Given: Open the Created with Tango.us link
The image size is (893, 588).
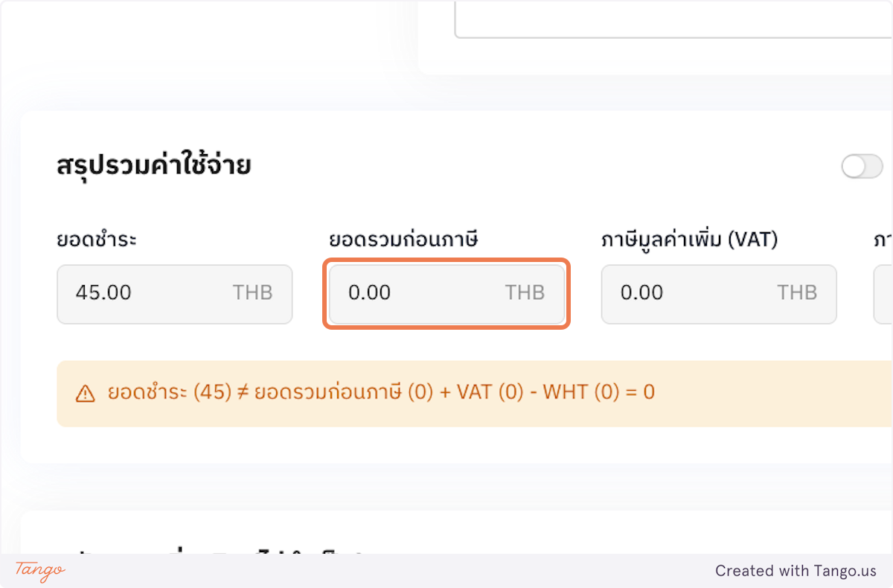Looking at the screenshot, I should [796, 571].
